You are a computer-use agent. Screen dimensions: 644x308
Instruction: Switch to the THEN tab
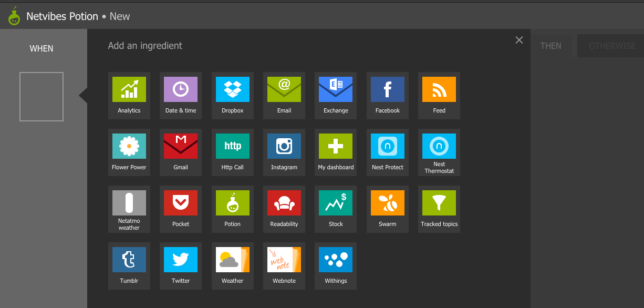[x=550, y=46]
